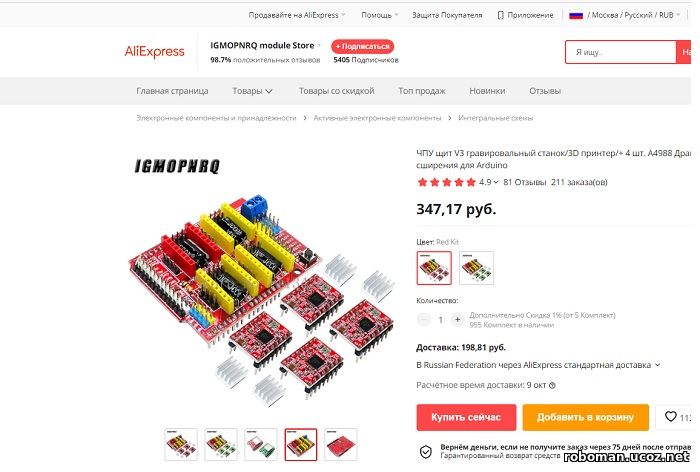Image resolution: width=700 pixels, height=472 pixels.
Task: Expand the Товары dropdown menu
Action: click(x=252, y=91)
